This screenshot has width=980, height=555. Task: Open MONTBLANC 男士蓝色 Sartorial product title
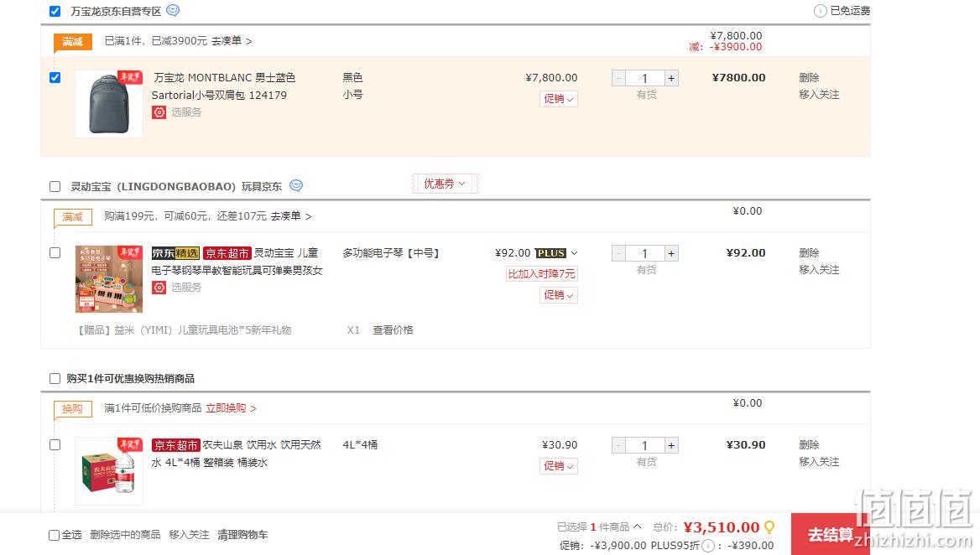coord(223,86)
